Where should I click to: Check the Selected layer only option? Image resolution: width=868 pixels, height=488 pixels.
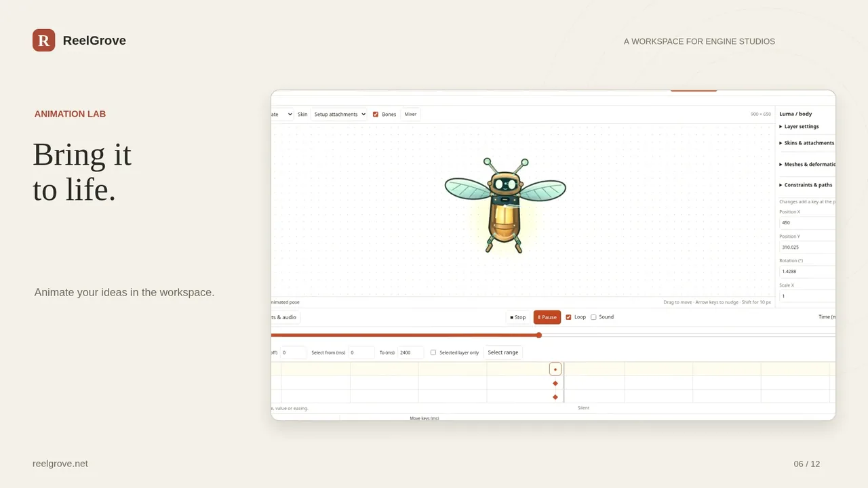click(x=433, y=352)
